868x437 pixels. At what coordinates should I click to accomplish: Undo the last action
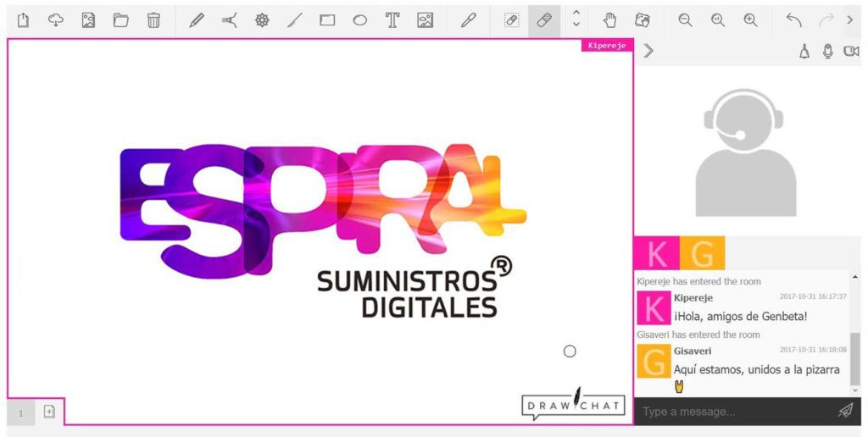(x=793, y=20)
